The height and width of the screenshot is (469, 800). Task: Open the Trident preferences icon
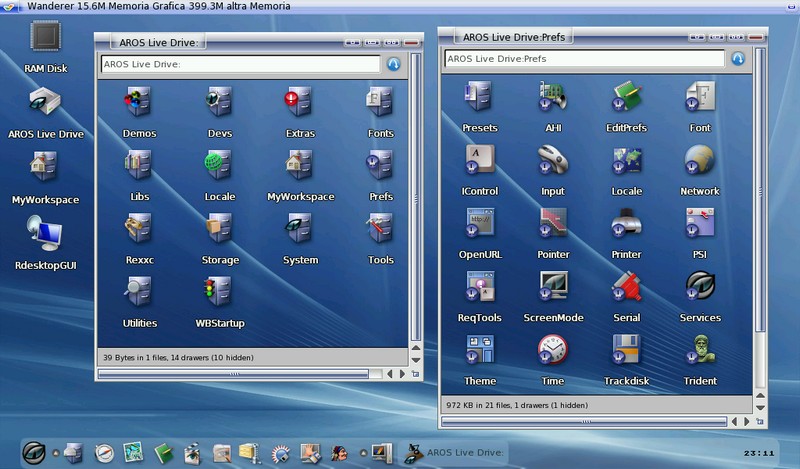701,349
